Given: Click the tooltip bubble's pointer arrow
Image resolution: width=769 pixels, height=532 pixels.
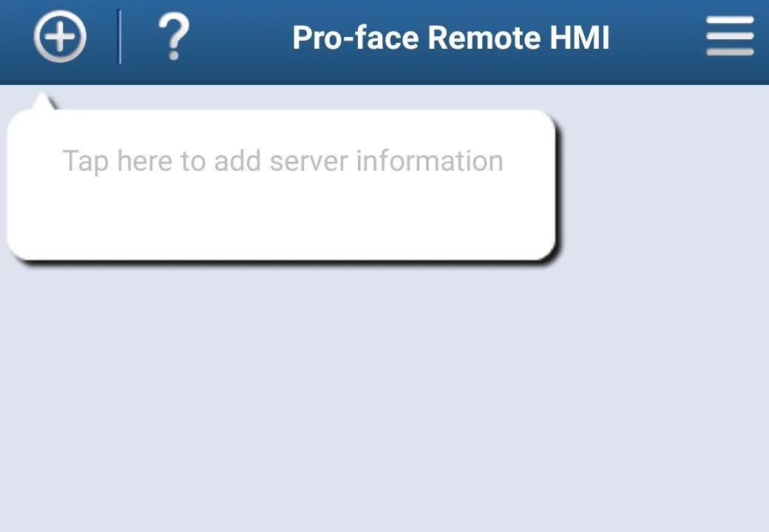Looking at the screenshot, I should click(x=43, y=100).
